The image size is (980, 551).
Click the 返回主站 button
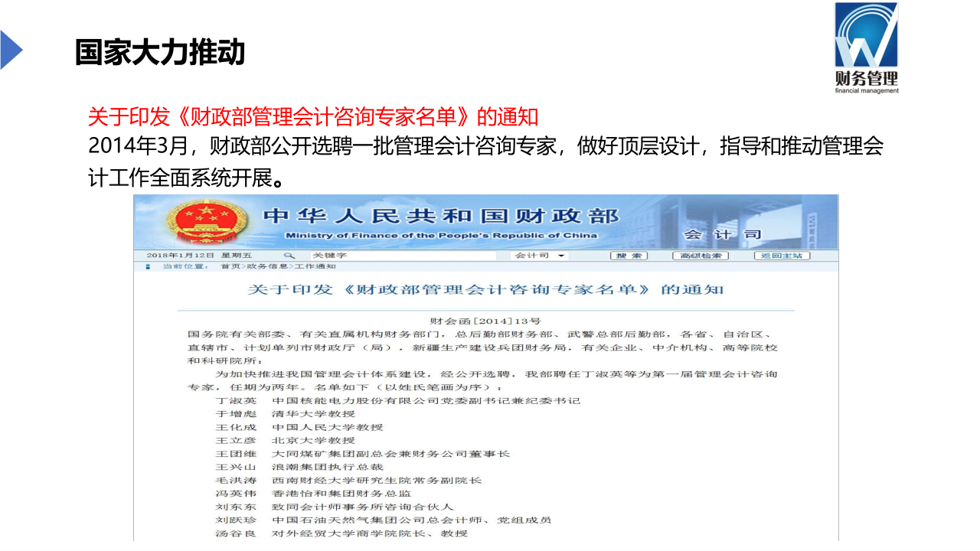782,256
